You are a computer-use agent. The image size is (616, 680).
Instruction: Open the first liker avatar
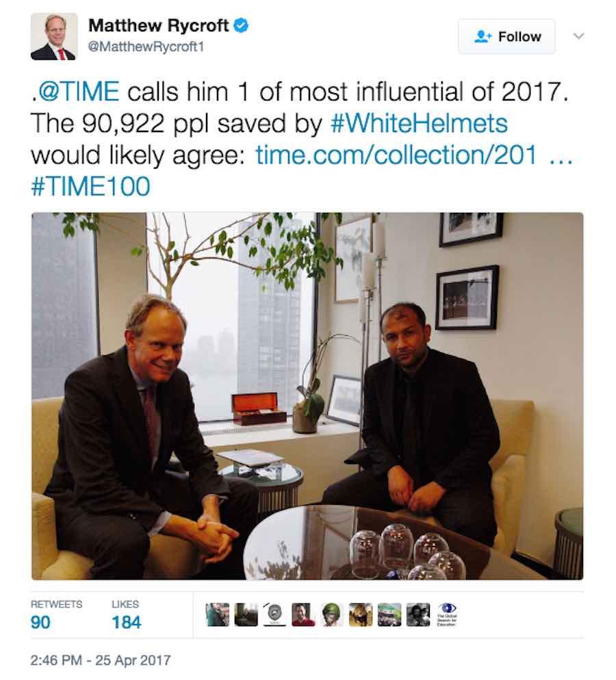pos(218,614)
